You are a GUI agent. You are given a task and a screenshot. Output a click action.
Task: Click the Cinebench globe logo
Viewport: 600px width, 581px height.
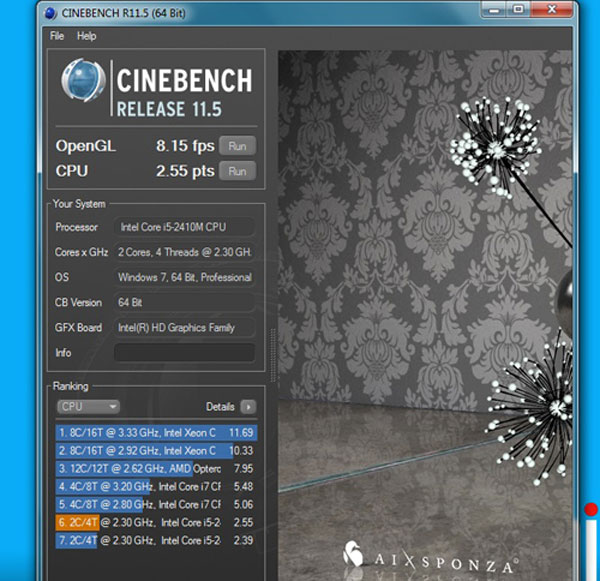click(x=83, y=80)
